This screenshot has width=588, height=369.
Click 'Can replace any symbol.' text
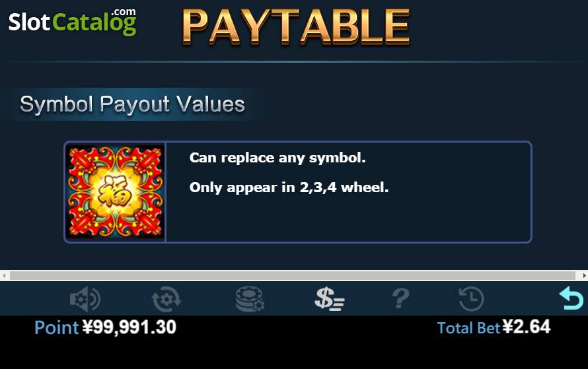click(277, 158)
